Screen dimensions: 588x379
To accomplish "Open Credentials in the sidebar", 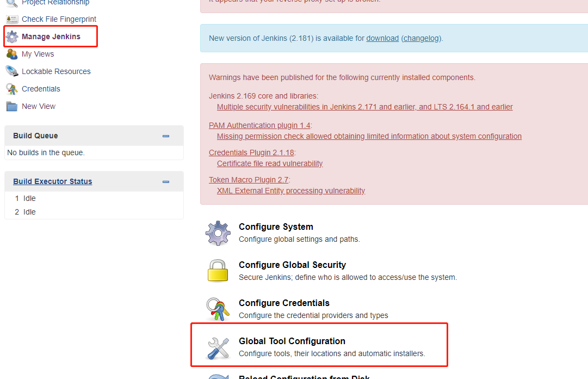I will tap(41, 89).
